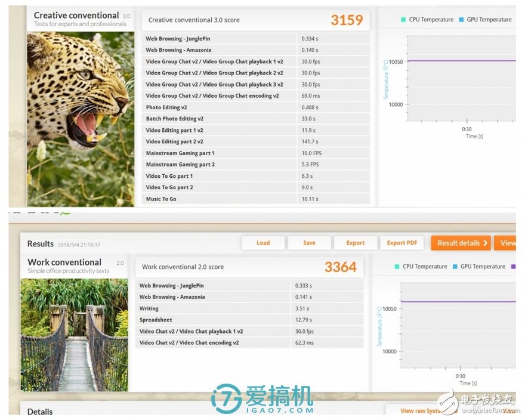This screenshot has height=420, width=525.
Task: Click the leopard image for Creative conventional
Action: pos(81,118)
